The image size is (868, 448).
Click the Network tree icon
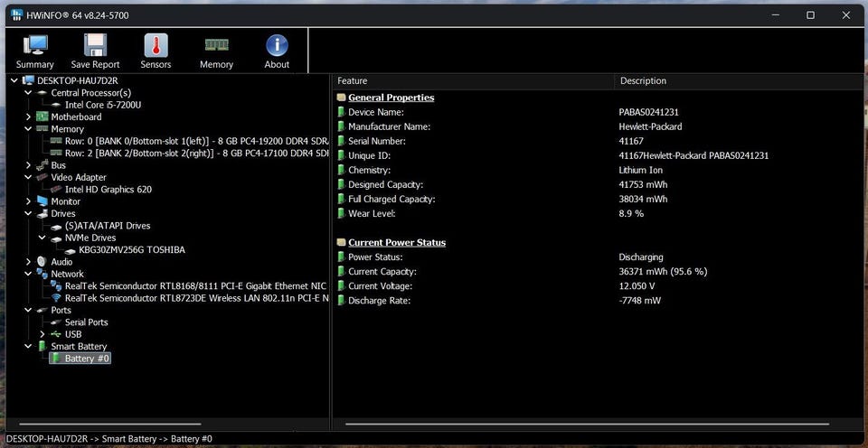click(x=42, y=274)
